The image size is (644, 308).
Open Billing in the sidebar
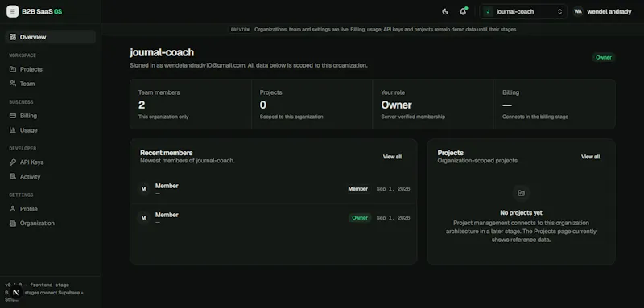(50, 116)
